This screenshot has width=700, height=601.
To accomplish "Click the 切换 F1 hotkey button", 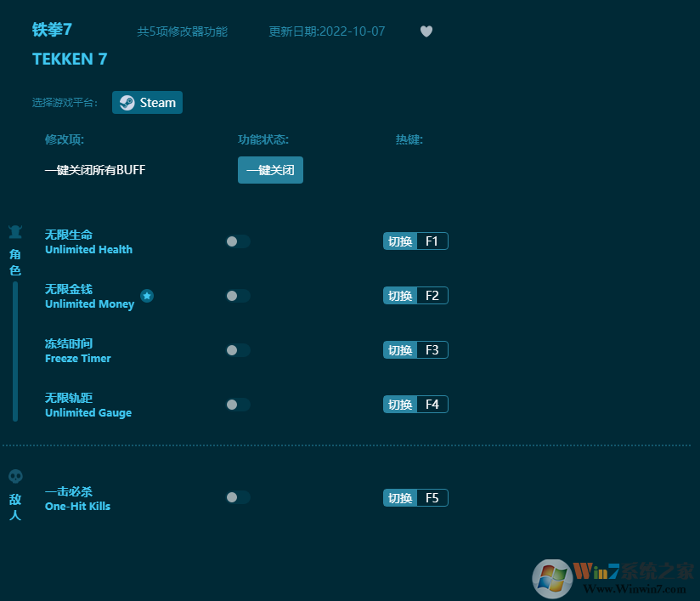I will coord(415,241).
